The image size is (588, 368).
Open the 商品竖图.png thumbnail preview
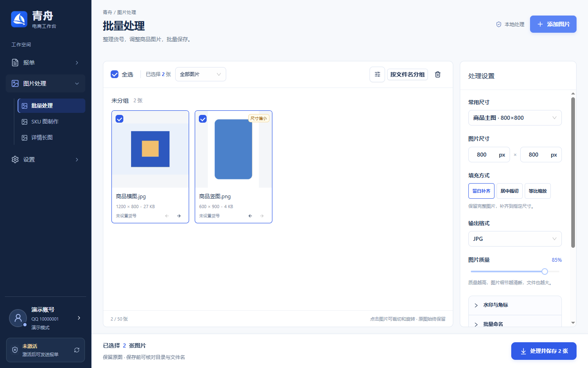click(x=234, y=149)
